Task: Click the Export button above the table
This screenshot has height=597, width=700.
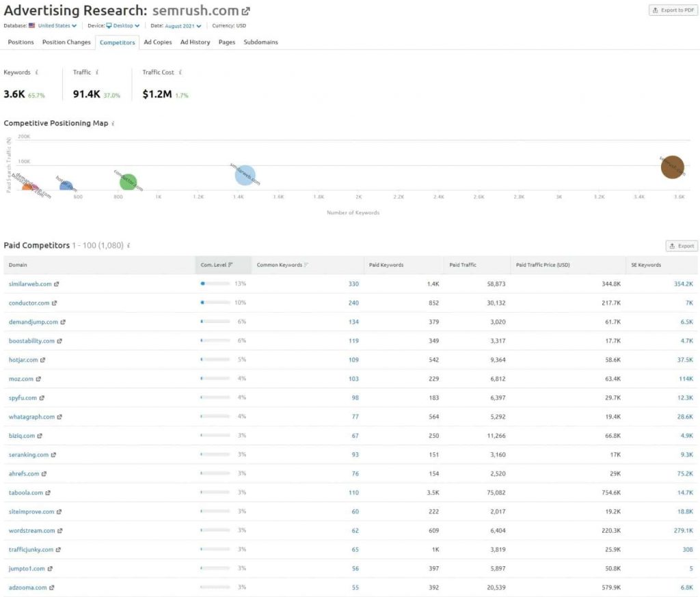Action: (682, 246)
